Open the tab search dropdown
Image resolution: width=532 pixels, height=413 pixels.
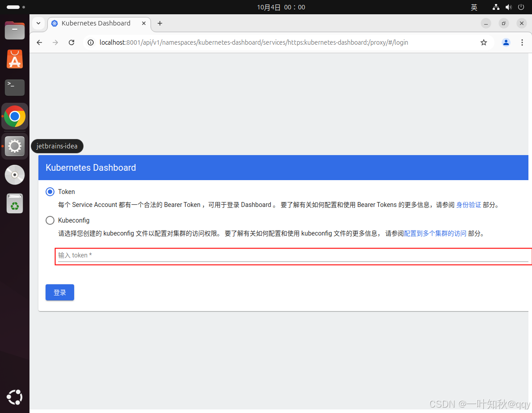(38, 23)
